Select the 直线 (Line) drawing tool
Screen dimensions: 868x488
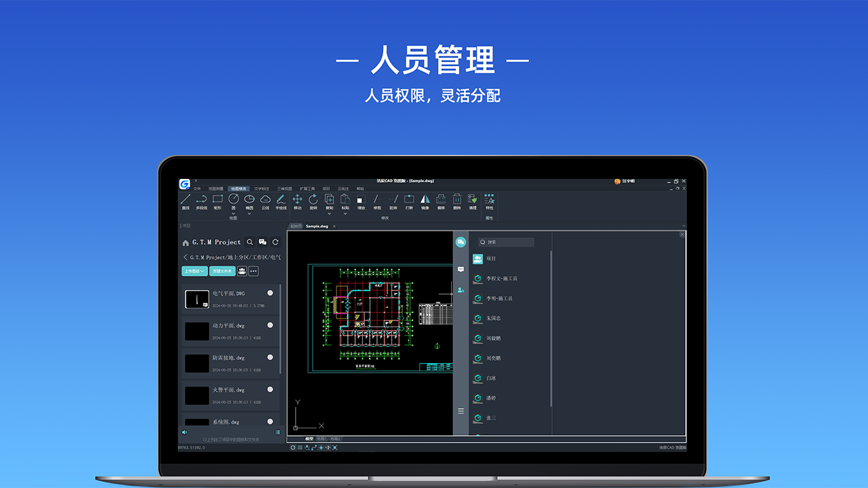point(185,200)
